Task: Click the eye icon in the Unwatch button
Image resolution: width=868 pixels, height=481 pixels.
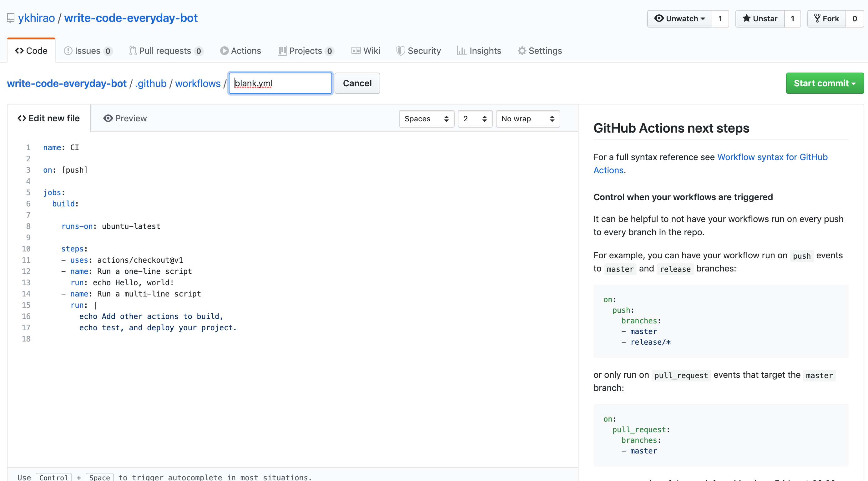Action: pyautogui.click(x=659, y=18)
